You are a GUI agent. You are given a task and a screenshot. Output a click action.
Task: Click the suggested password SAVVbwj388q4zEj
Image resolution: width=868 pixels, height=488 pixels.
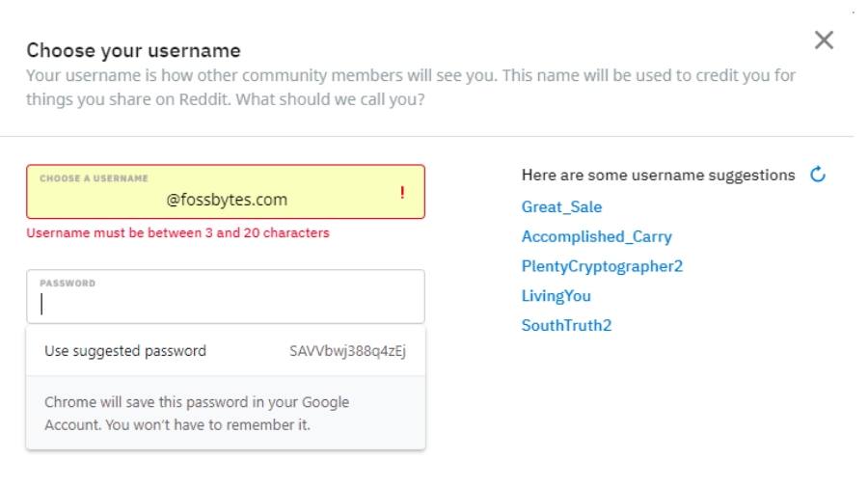click(x=347, y=351)
